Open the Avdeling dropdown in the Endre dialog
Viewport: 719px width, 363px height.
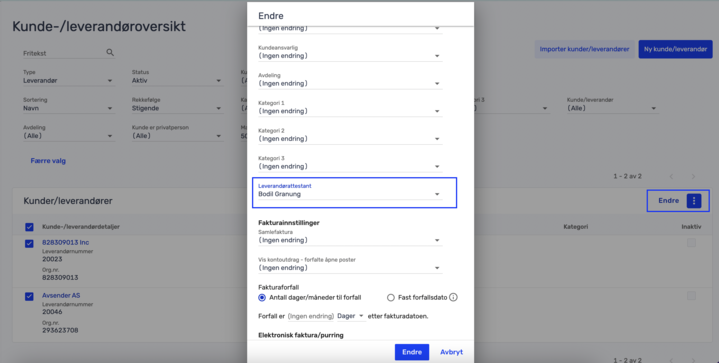pos(350,83)
